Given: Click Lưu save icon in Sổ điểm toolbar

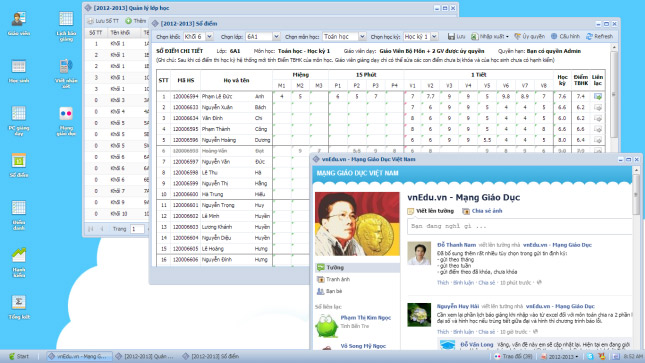Looking at the screenshot, I should point(456,36).
